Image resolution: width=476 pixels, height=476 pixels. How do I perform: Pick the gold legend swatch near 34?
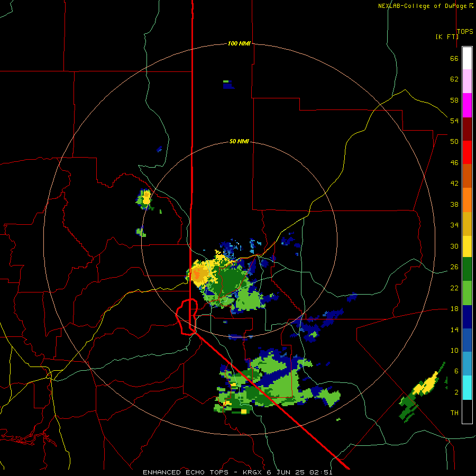(x=467, y=224)
